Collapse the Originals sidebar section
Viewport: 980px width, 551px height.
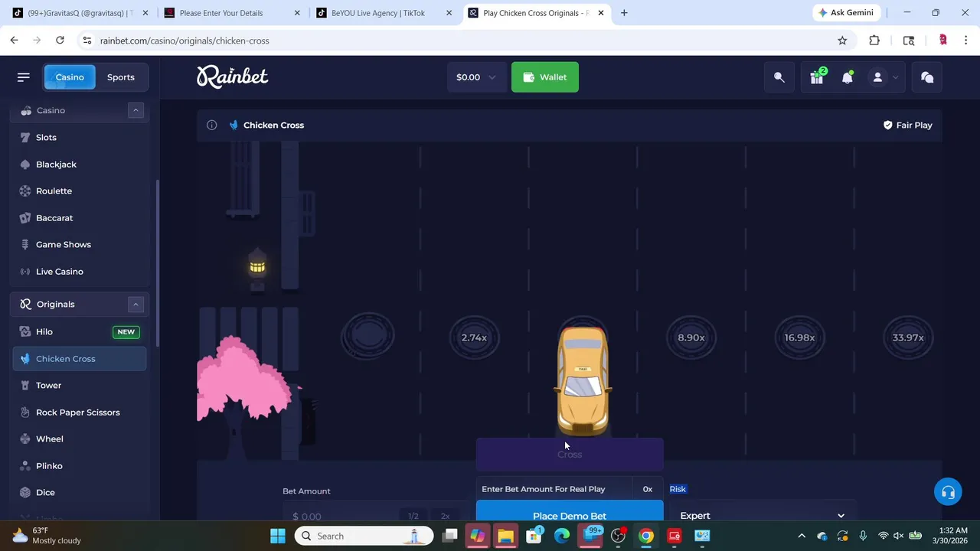(x=136, y=304)
